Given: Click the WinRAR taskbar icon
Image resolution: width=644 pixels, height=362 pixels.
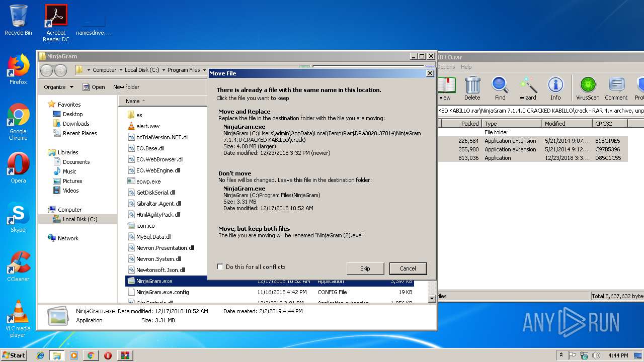Looking at the screenshot, I should pyautogui.click(x=125, y=355).
